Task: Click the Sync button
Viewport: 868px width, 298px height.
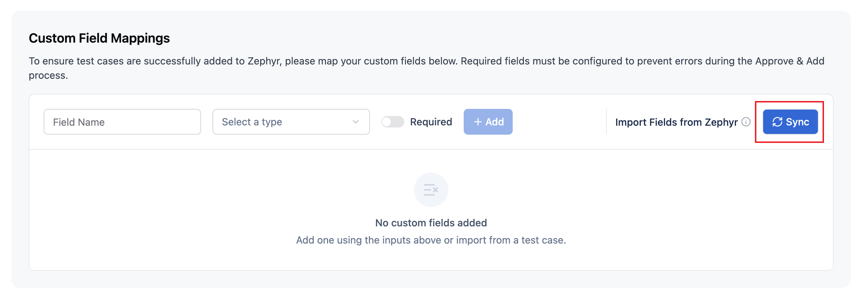Action: (790, 122)
